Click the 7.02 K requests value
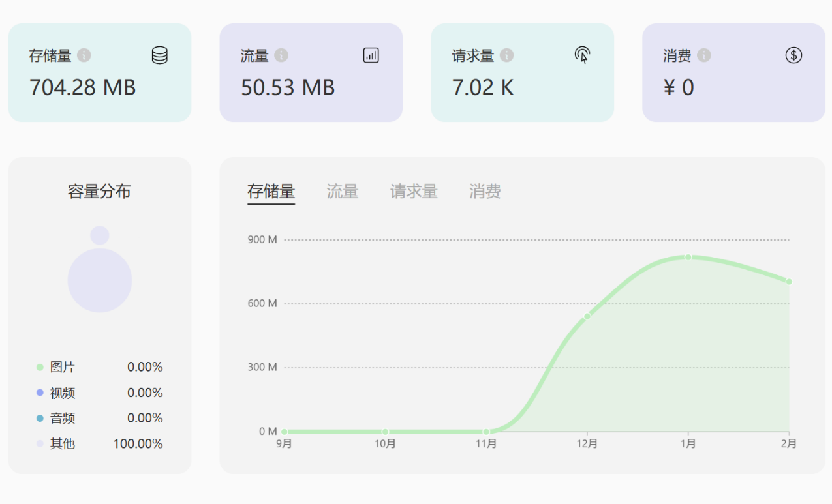This screenshot has width=832, height=504. point(483,87)
